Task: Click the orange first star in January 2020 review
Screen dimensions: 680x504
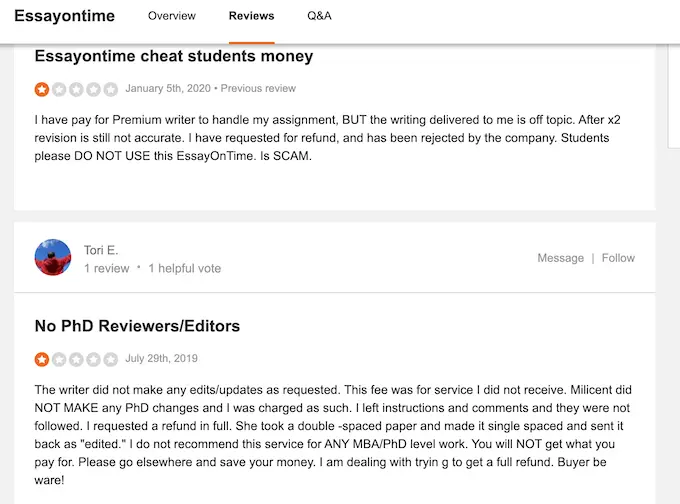Action: [42, 89]
